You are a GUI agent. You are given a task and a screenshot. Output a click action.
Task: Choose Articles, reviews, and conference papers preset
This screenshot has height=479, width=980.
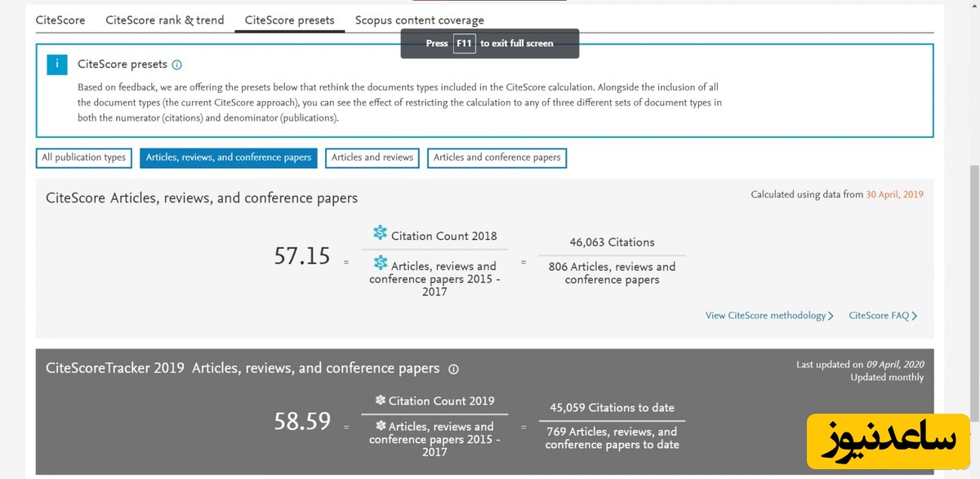click(228, 157)
